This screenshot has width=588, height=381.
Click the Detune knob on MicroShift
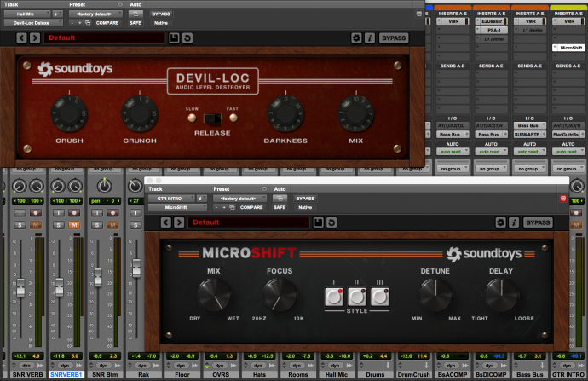[x=435, y=295]
